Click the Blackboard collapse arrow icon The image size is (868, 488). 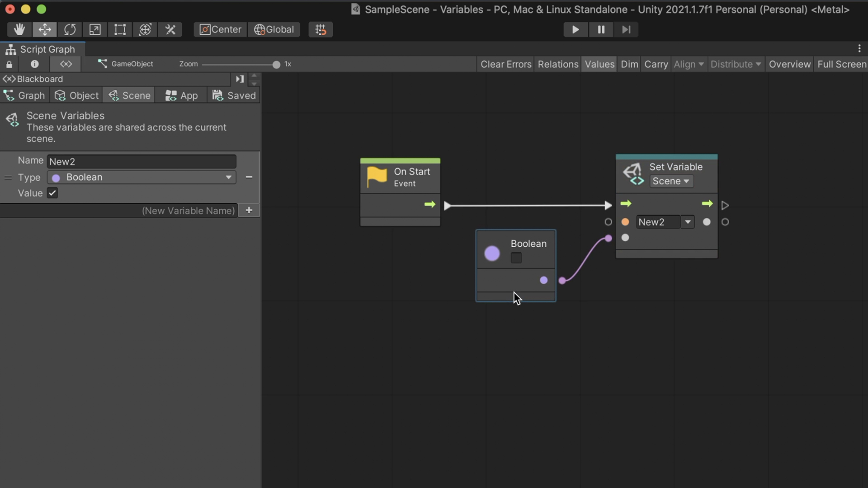coord(240,78)
